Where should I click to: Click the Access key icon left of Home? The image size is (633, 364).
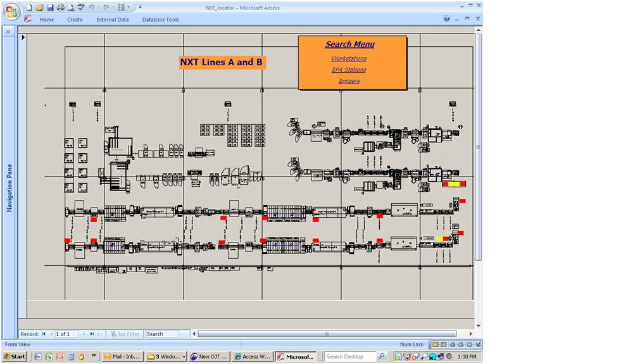27,19
